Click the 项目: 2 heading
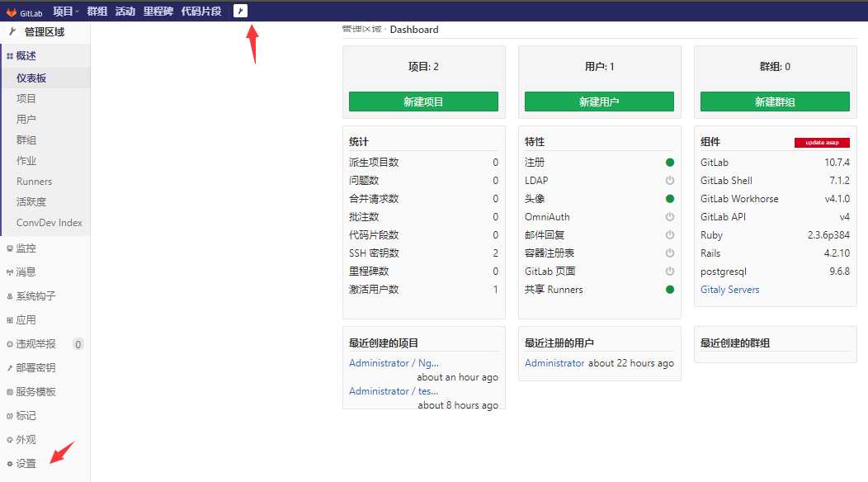868x482 pixels. [423, 67]
